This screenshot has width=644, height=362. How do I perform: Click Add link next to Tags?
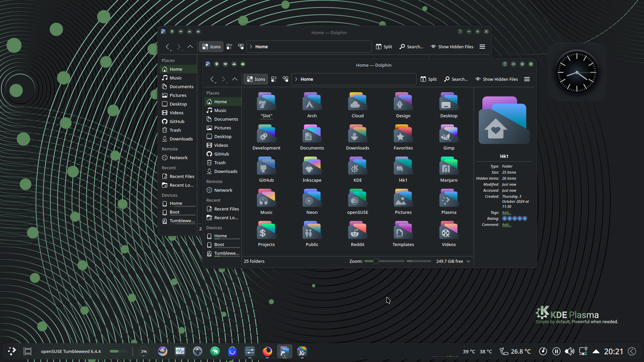pyautogui.click(x=506, y=213)
